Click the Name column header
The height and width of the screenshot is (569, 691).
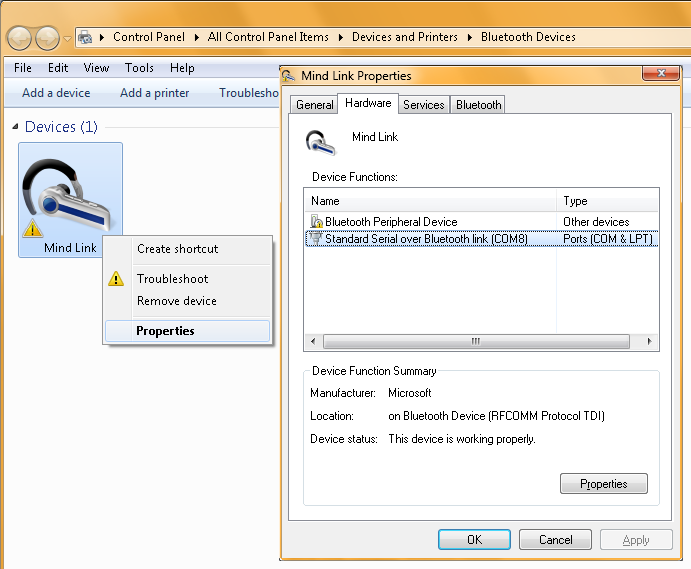tap(430, 201)
